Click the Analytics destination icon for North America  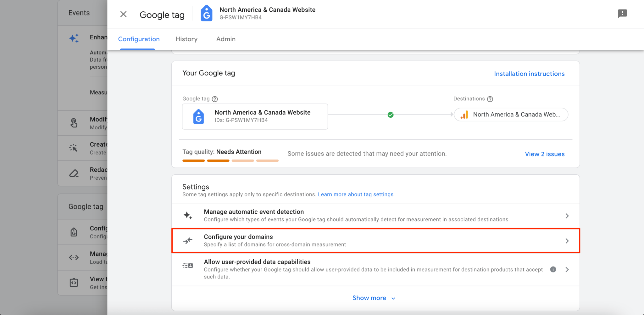point(465,115)
